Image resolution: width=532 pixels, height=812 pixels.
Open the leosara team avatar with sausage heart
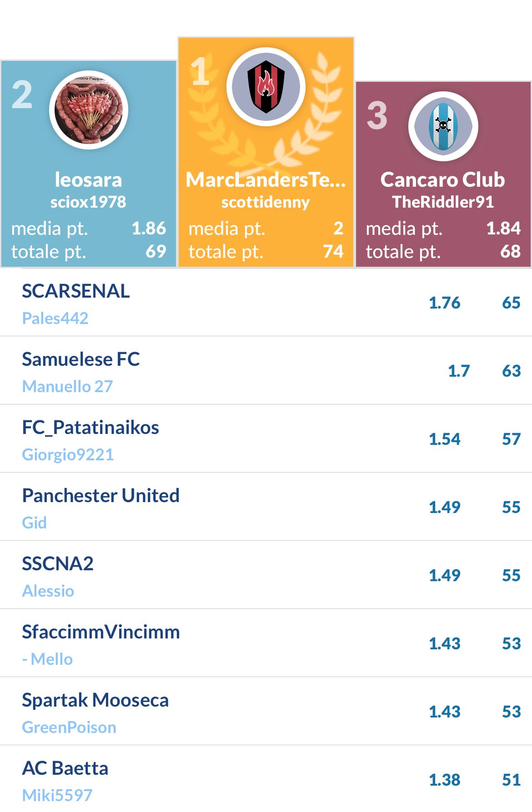pos(89,110)
